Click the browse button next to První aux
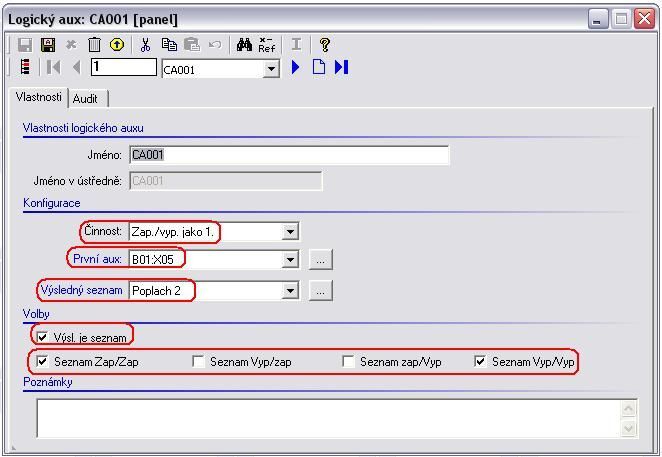662x457 pixels. (320, 260)
